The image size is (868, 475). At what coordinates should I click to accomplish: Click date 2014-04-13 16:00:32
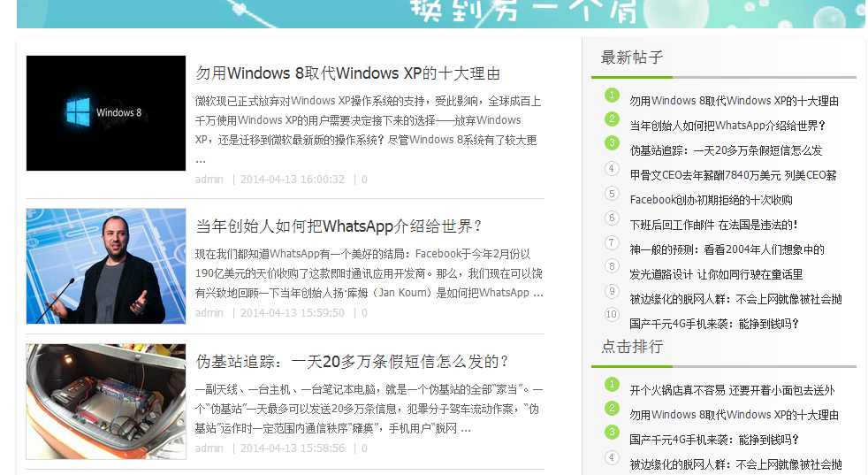293,179
